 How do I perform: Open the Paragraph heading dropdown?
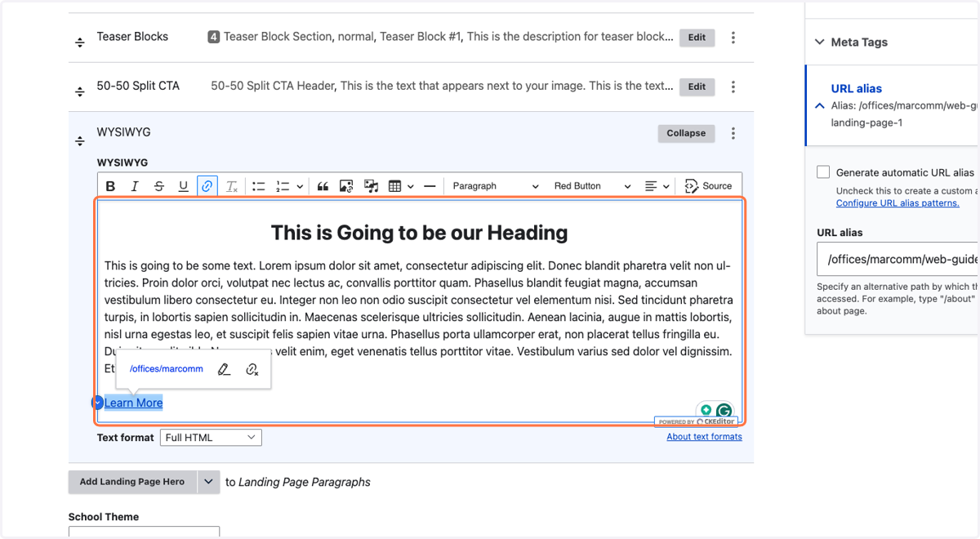496,186
